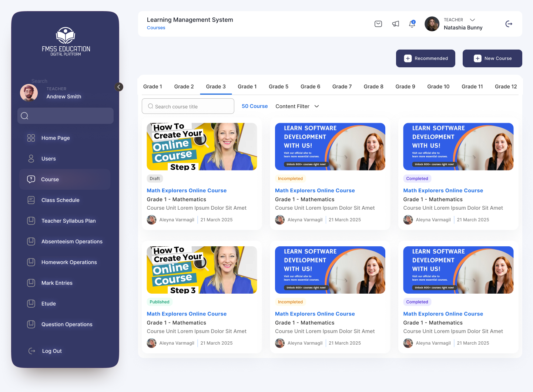
Task: Open Class Schedule from the sidebar
Action: click(x=60, y=200)
